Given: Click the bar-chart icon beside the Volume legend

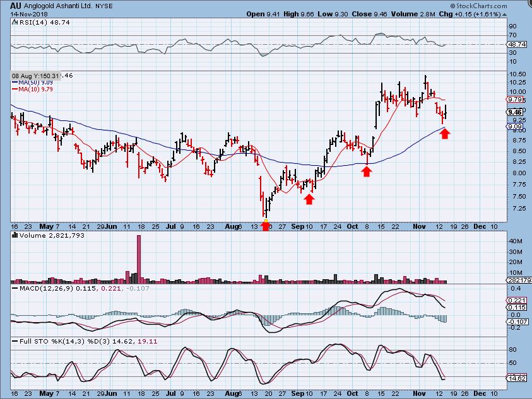Looking at the screenshot, I should point(15,235).
